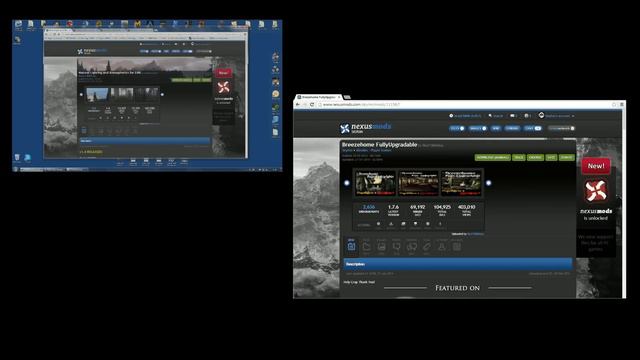The height and width of the screenshot is (360, 640).
Task: Click the uploader name link
Action: (476, 234)
